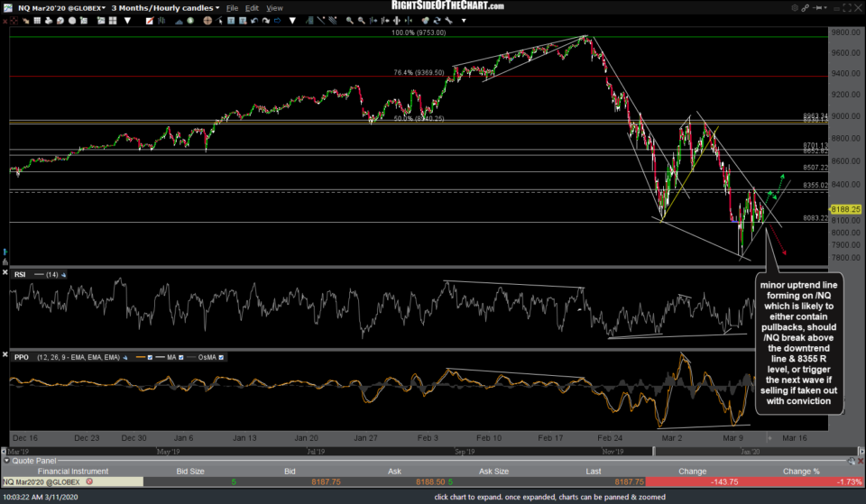The width and height of the screenshot is (866, 504).
Task: Click the red pencil drawing tool icon
Action: click(x=150, y=21)
